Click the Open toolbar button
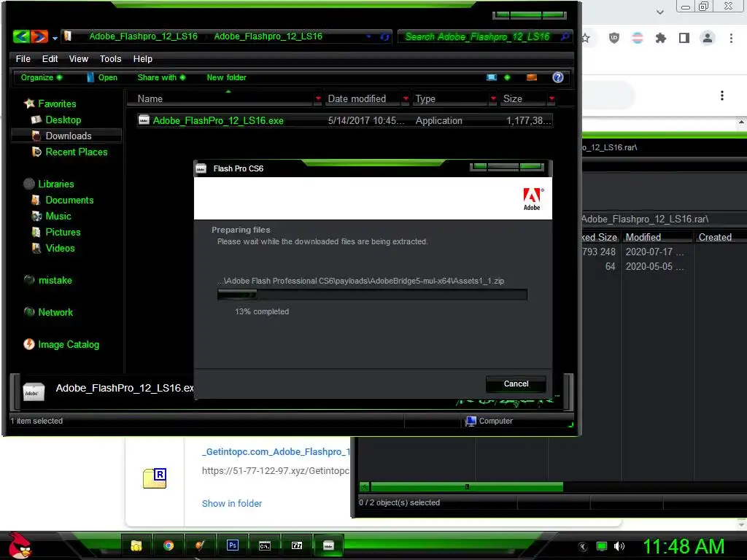The width and height of the screenshot is (747, 560). (x=102, y=77)
